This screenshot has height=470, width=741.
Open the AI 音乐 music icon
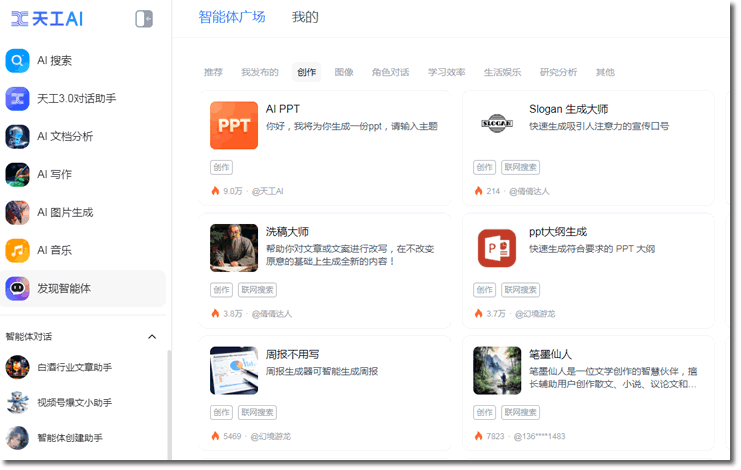[x=17, y=250]
